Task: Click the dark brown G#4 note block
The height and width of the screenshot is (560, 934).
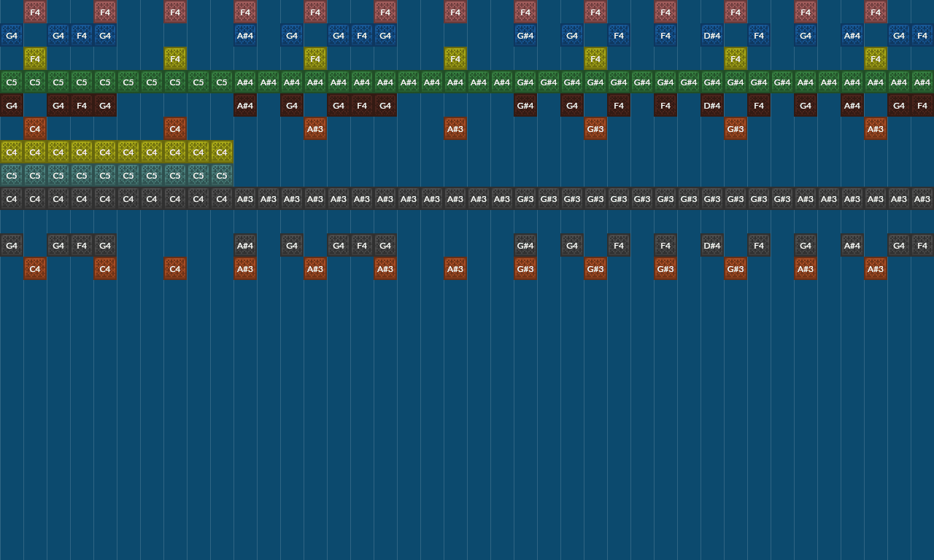Action: coord(525,105)
